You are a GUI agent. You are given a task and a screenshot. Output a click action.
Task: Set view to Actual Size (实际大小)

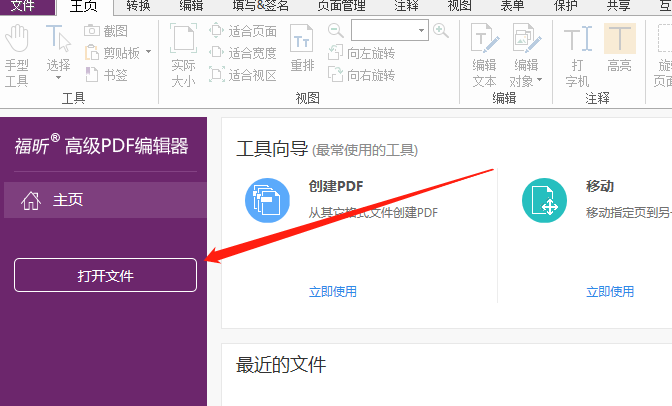tap(183, 55)
